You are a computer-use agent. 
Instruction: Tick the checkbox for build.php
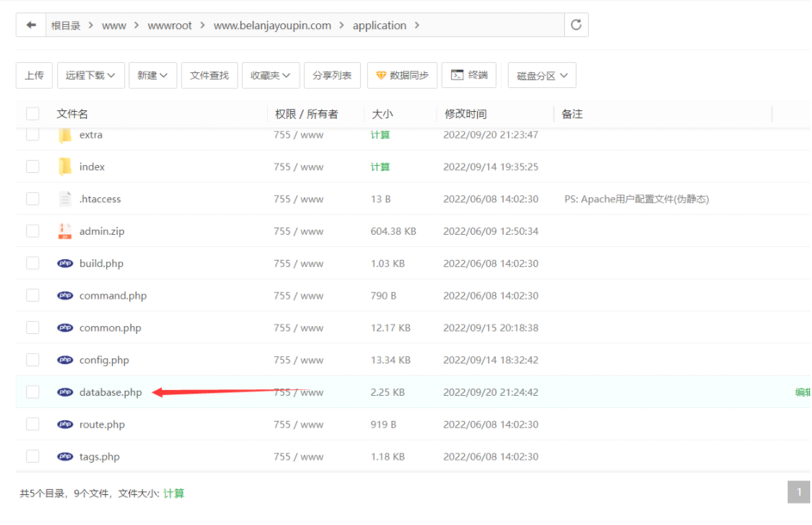(33, 263)
